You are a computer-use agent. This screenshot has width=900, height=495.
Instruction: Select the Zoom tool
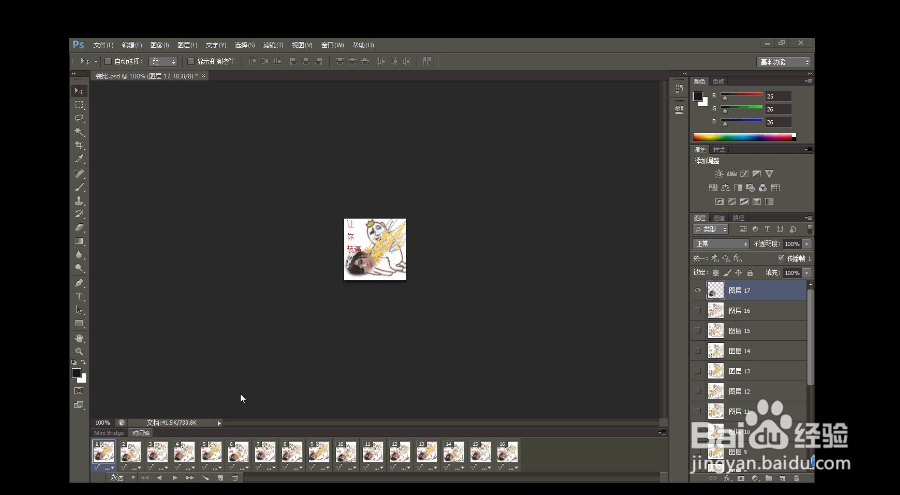(x=79, y=351)
